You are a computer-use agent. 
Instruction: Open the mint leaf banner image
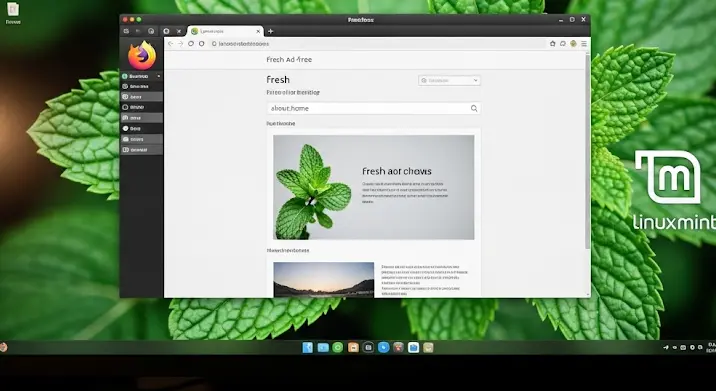pos(374,187)
